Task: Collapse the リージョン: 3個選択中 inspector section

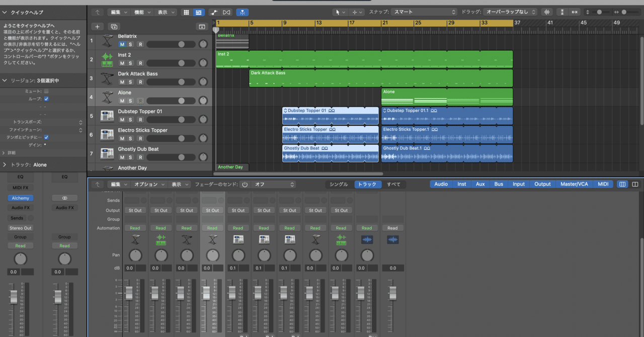Action: [x=4, y=79]
